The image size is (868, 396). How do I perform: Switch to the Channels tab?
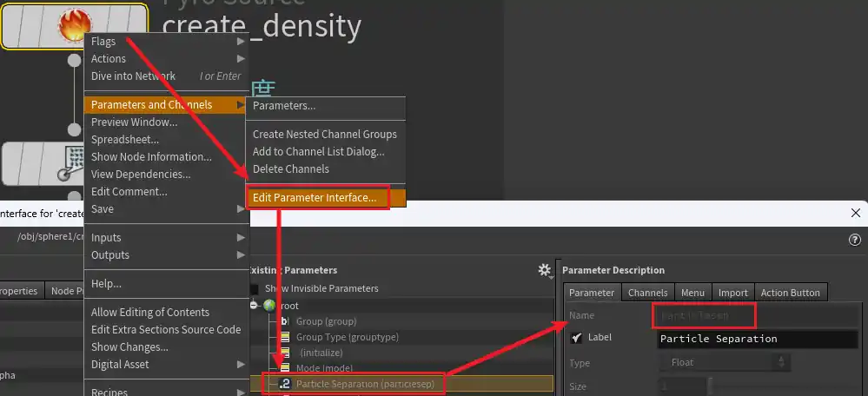tap(647, 293)
